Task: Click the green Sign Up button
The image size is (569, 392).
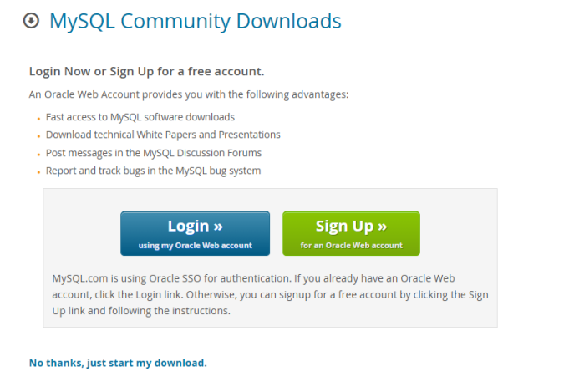Action: click(x=351, y=234)
